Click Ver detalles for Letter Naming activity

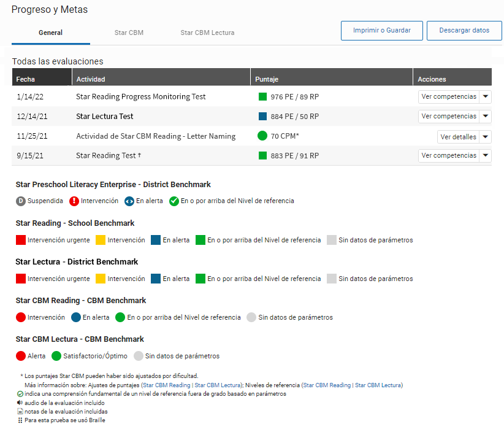coord(458,137)
